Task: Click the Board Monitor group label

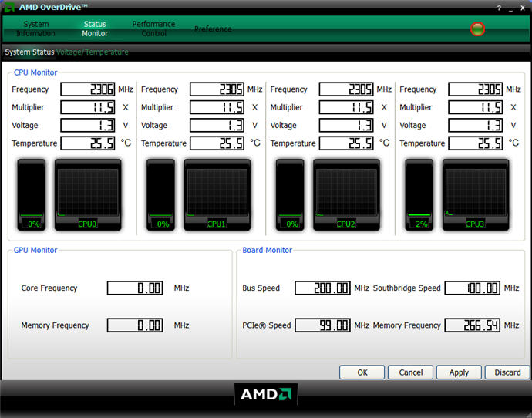Action: tap(267, 250)
